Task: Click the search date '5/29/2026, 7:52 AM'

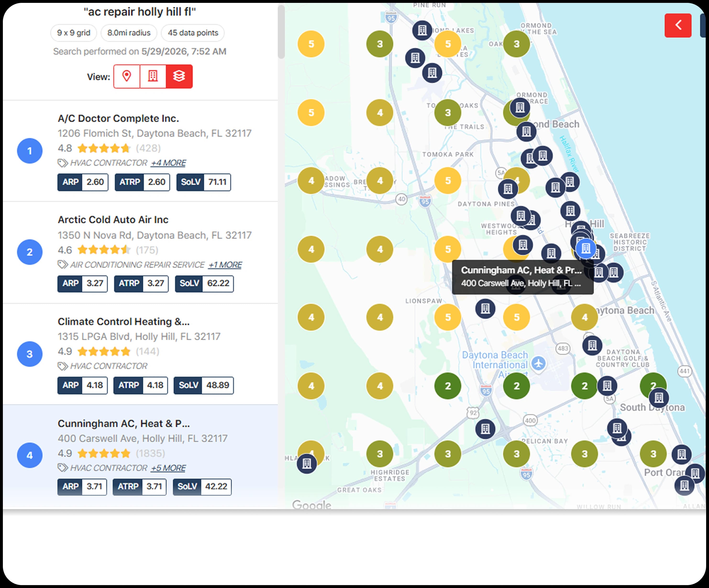Action: (x=184, y=51)
